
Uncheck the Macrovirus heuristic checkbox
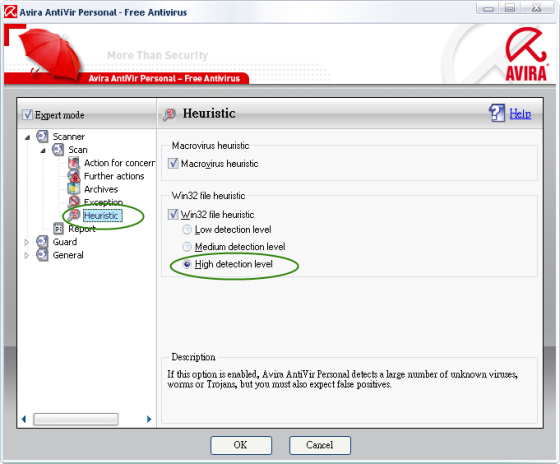pyautogui.click(x=173, y=164)
